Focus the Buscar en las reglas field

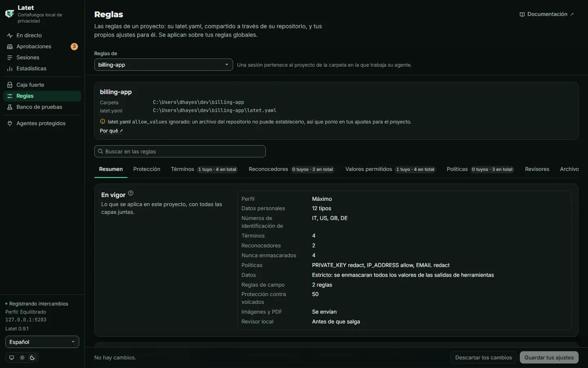[180, 151]
